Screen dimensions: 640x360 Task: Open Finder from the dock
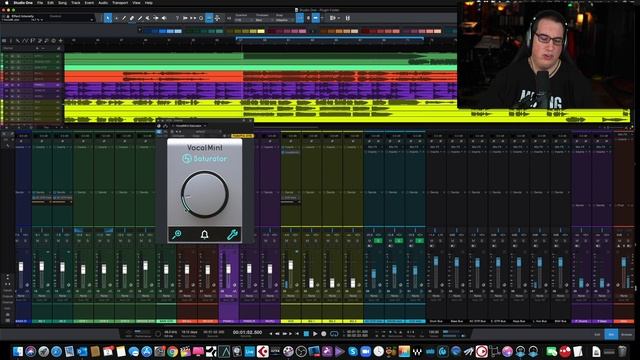point(18,351)
